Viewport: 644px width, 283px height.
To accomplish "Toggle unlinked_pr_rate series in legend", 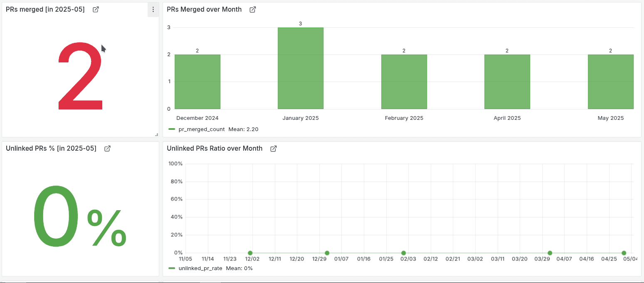I will tap(200, 268).
